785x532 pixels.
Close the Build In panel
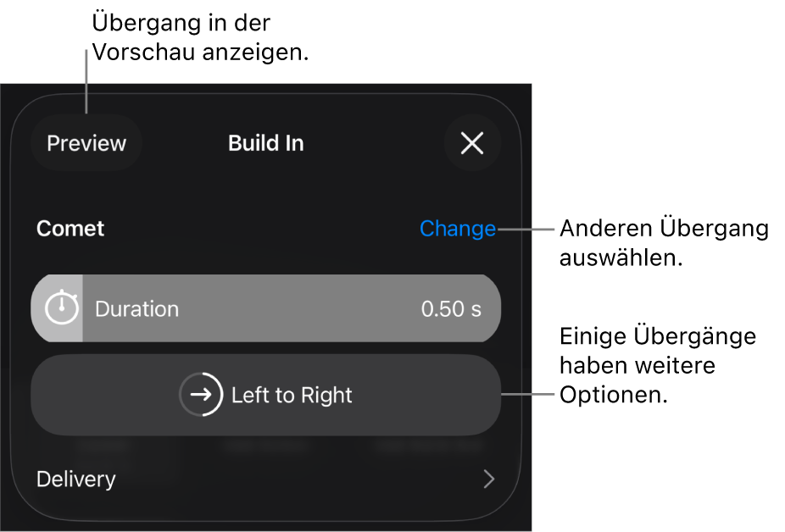pos(472,143)
